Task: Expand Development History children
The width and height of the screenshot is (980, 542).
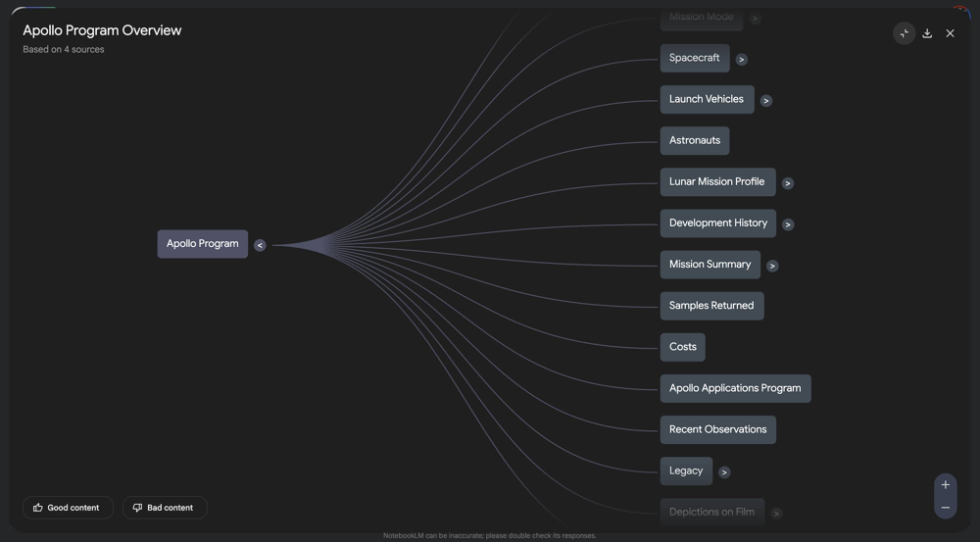Action: (788, 224)
